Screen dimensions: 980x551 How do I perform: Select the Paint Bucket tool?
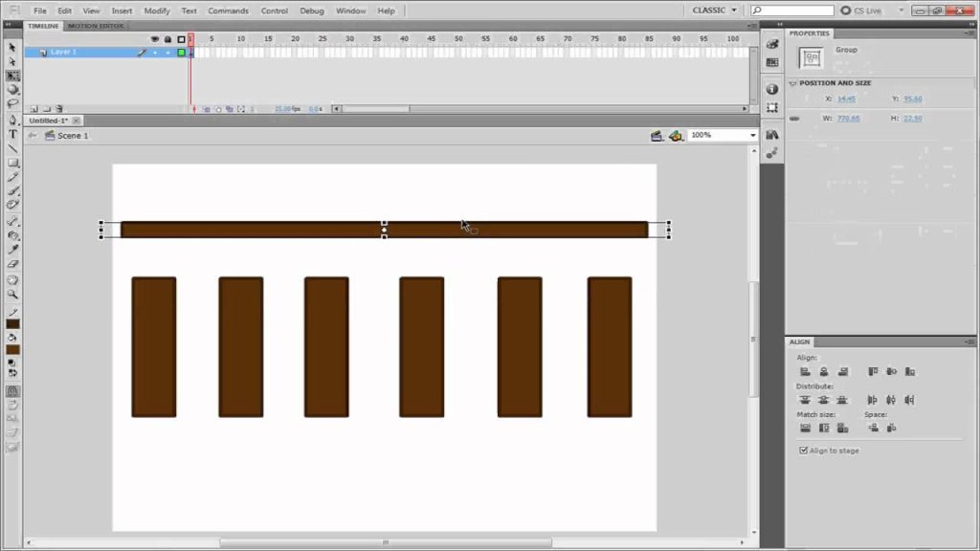click(12, 235)
